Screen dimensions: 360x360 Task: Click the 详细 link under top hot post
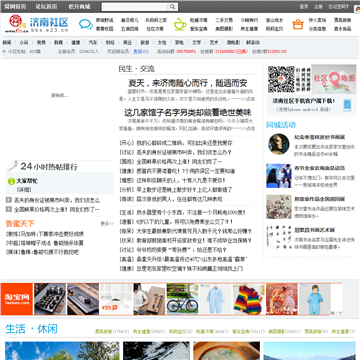tap(24, 189)
